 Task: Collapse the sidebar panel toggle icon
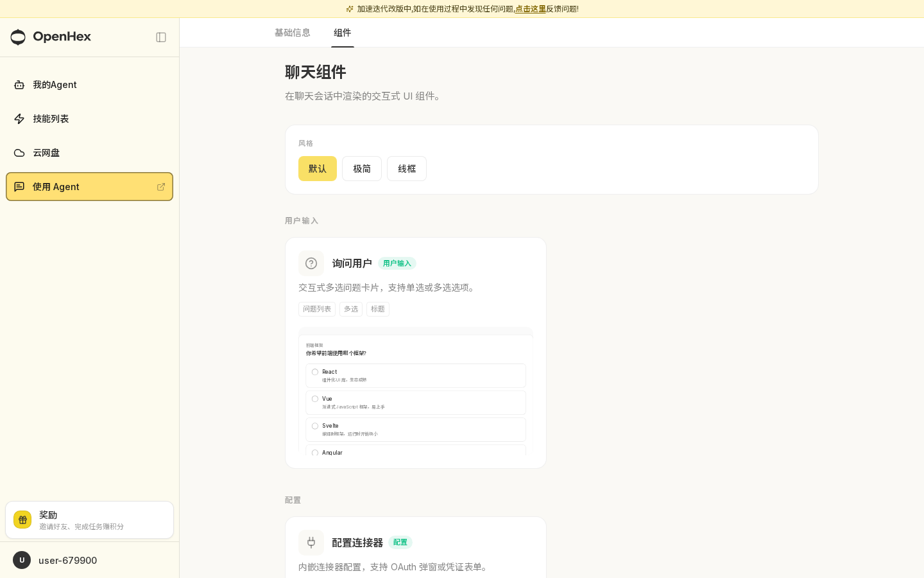[161, 37]
